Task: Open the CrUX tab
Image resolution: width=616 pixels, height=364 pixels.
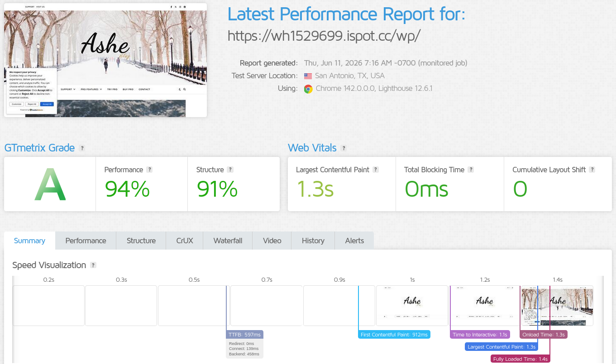Action: coord(185,241)
